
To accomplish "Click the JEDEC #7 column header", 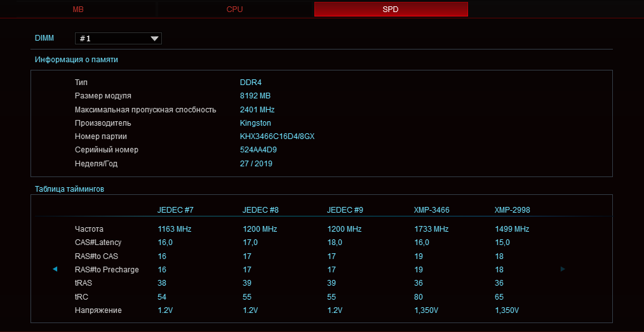I will (175, 210).
